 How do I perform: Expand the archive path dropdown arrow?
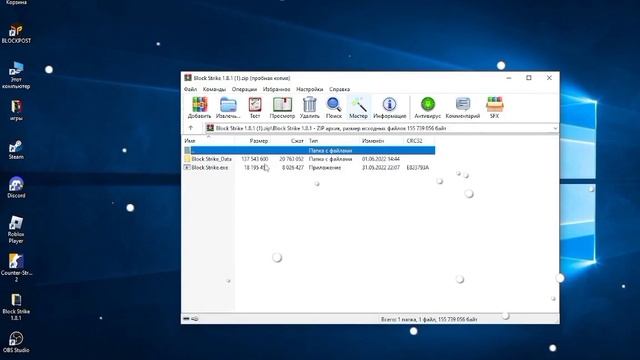pyautogui.click(x=555, y=128)
